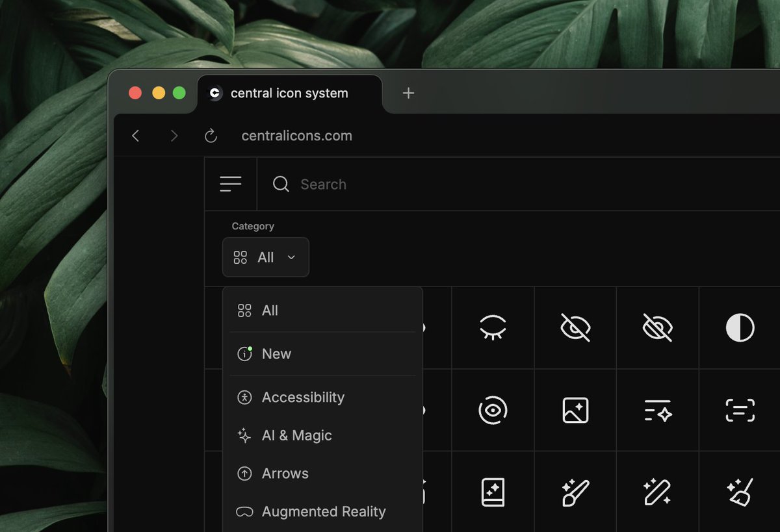Click the grid icon in Category dropdown button
This screenshot has width=780, height=532.
(240, 257)
